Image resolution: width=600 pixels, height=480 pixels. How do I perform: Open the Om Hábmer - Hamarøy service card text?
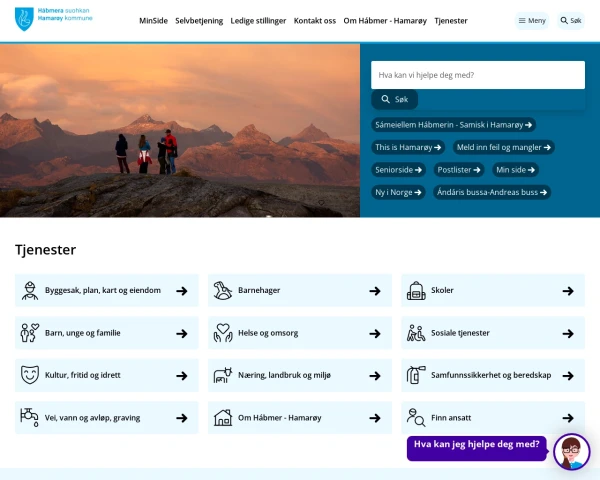pos(280,418)
